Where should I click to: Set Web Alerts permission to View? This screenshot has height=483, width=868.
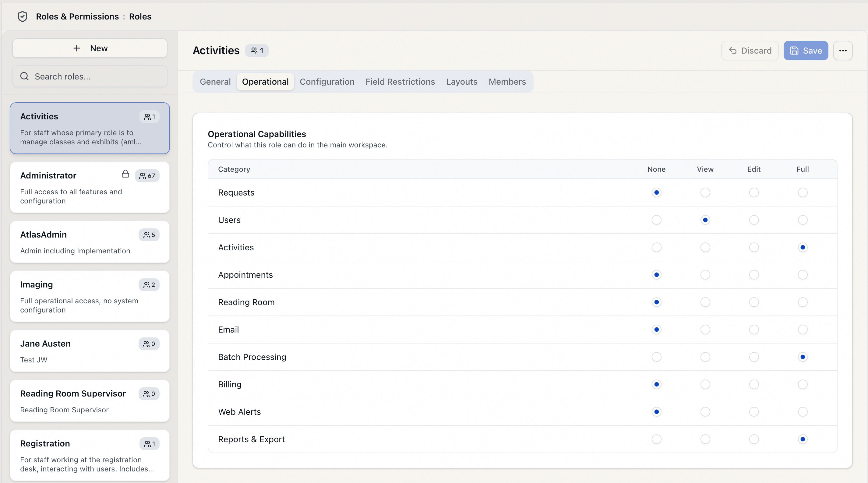[x=705, y=412]
